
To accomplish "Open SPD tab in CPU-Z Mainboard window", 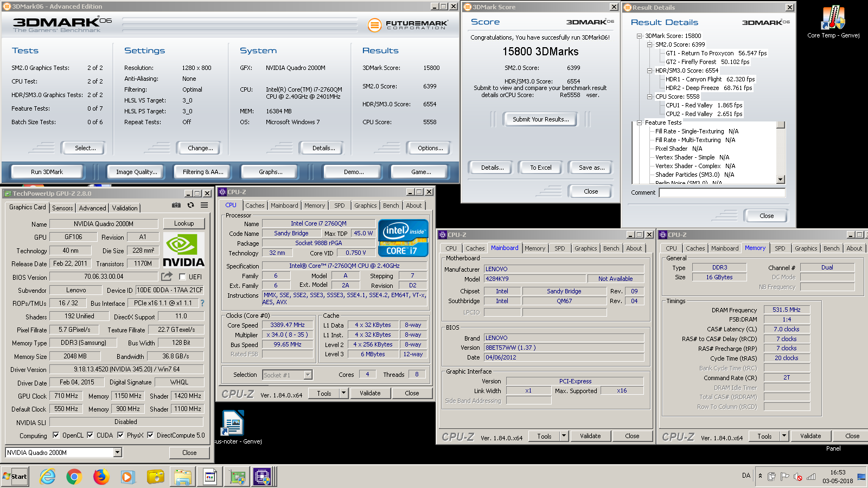I will tap(559, 248).
